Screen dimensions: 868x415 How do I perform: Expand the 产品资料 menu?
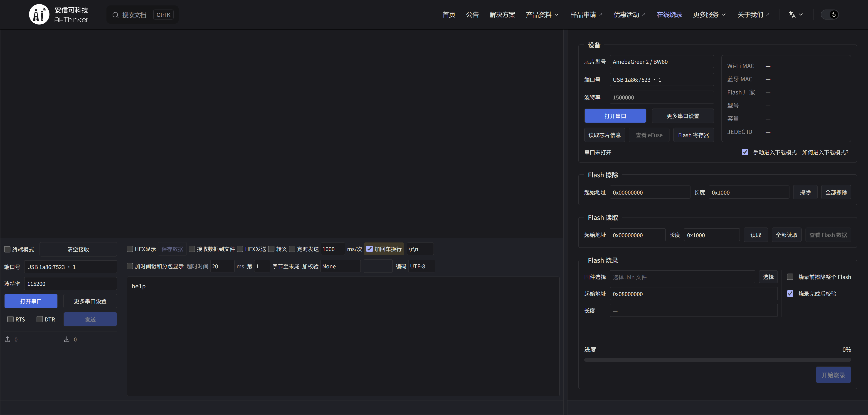click(x=542, y=15)
